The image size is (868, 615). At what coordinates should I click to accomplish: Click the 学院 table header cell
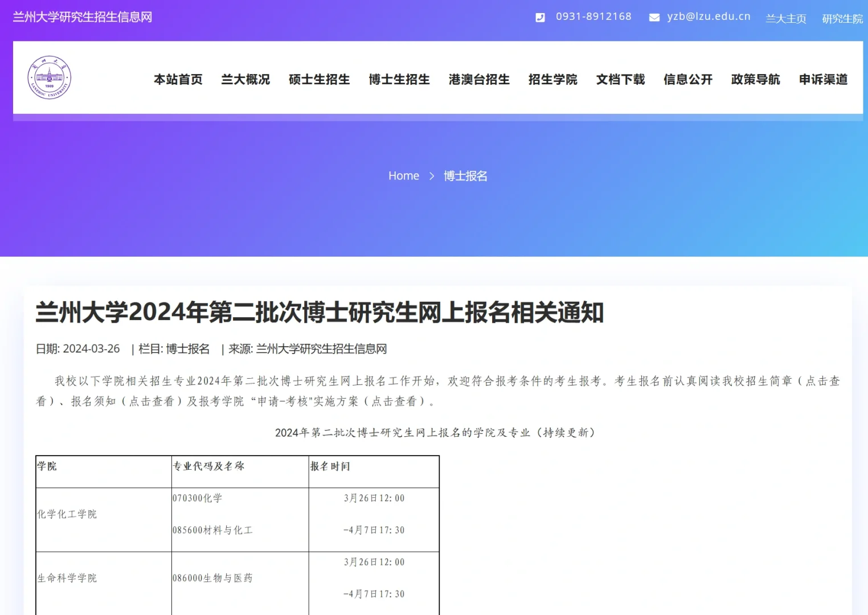point(104,471)
